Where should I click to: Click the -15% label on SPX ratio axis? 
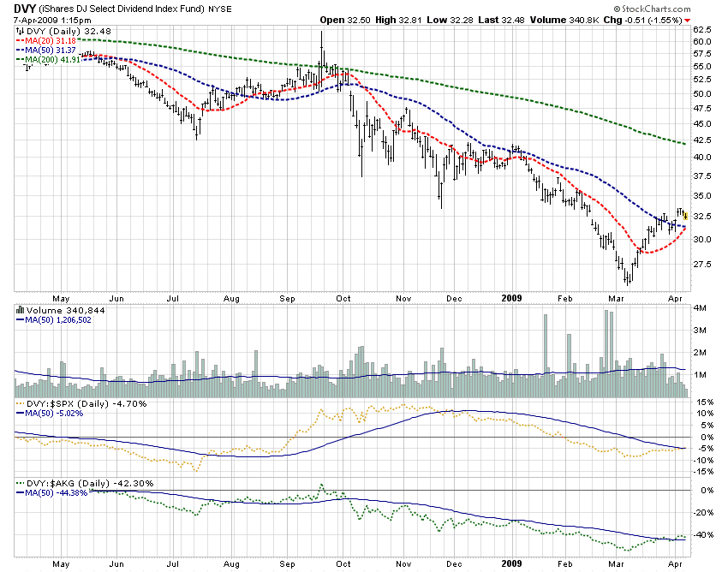click(x=703, y=472)
